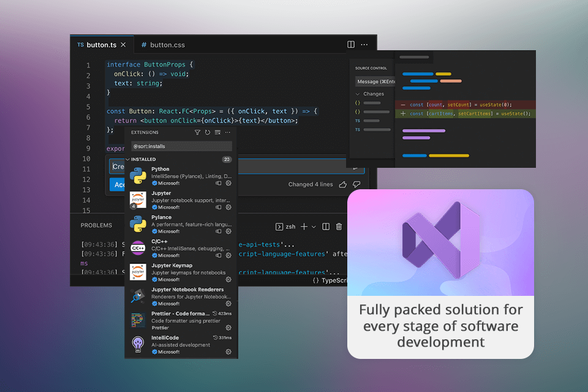Open IntelliCode extension gear settings
Screen dimensions: 588x392
(228, 352)
